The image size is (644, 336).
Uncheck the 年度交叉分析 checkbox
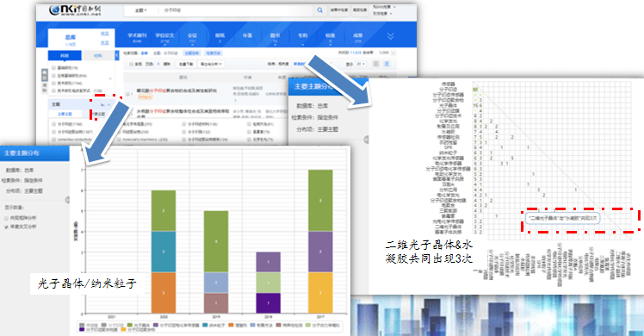[x=6, y=227]
